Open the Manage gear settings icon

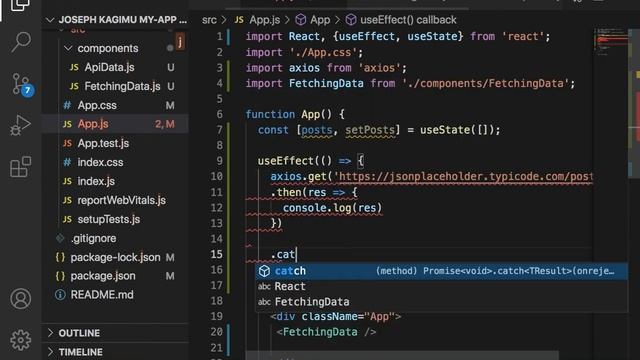point(20,340)
